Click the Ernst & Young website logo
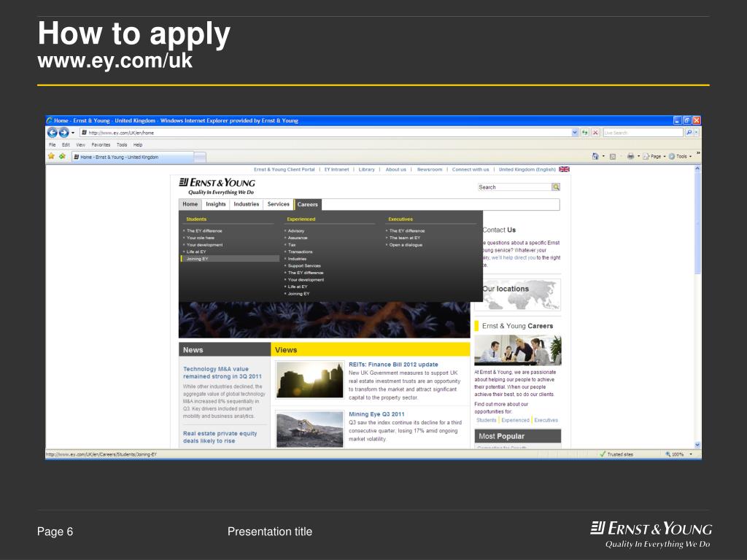747x560 pixels. 217,186
